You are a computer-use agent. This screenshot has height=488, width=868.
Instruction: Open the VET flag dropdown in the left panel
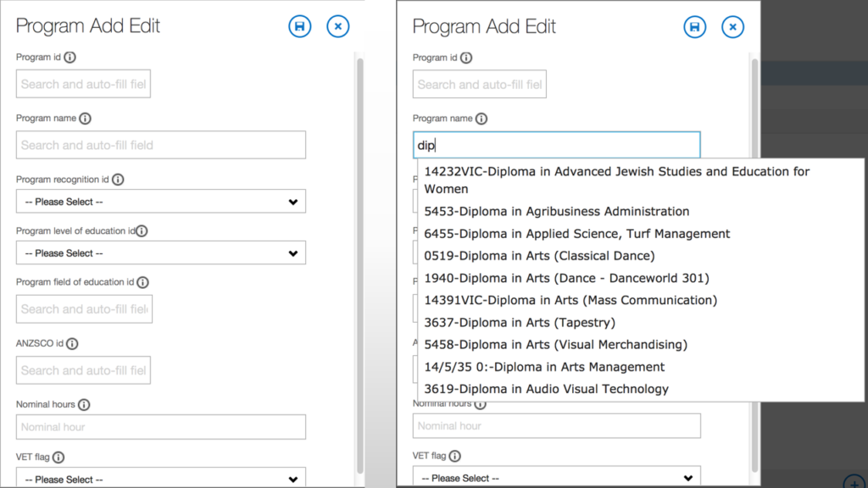tap(160, 478)
